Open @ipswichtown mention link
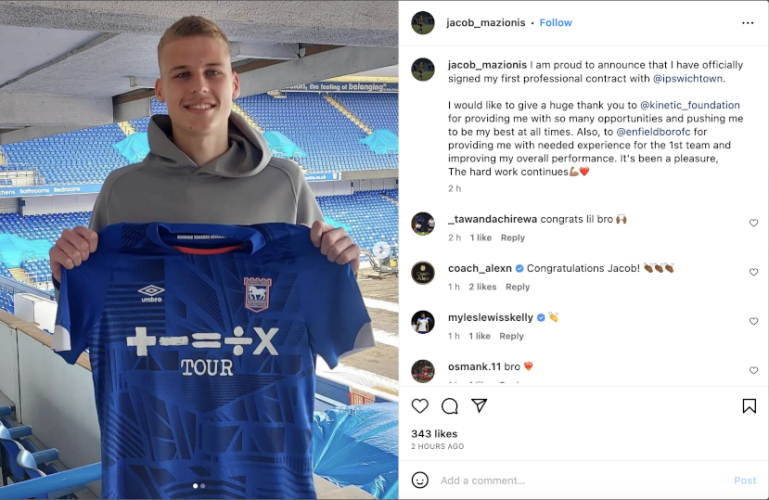 coord(688,78)
